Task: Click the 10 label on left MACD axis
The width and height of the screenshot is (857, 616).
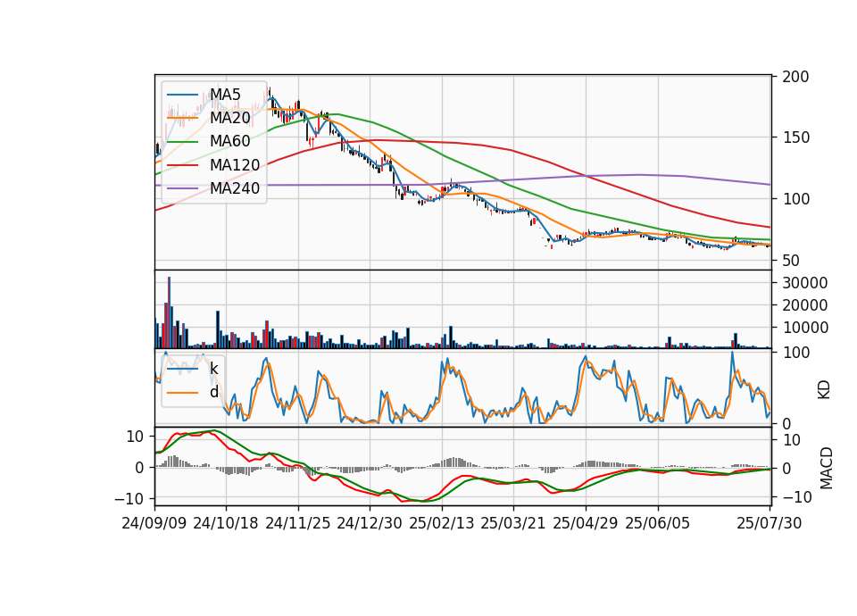Action: [x=135, y=437]
